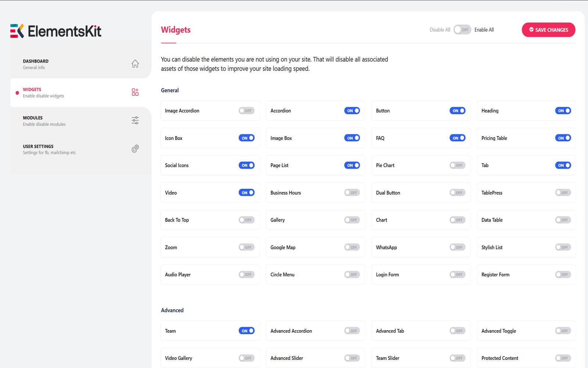This screenshot has width=588, height=368.
Task: Click the Enable All label
Action: click(484, 30)
